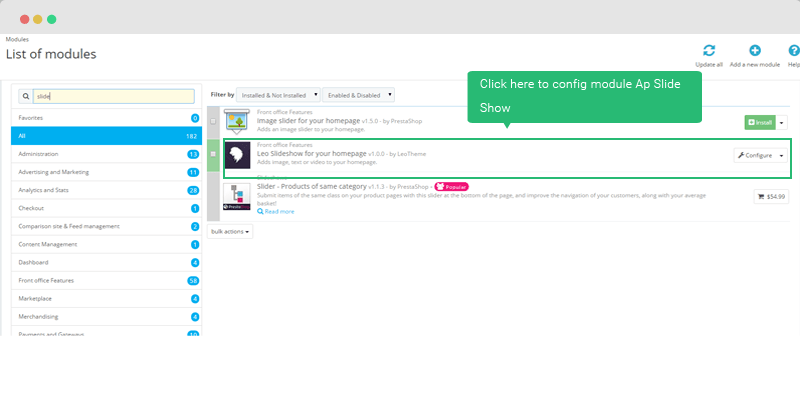This screenshot has width=800, height=420.
Task: Click the Slider Products of same category icon
Action: point(237,196)
